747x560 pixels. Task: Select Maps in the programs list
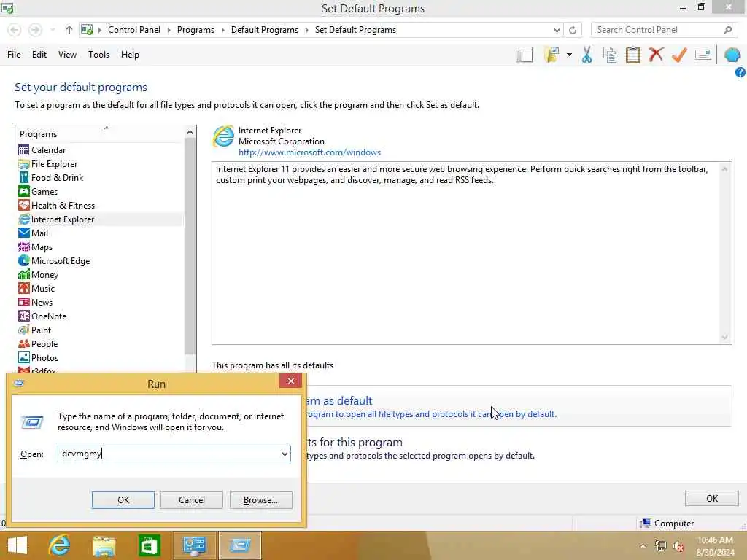42,247
